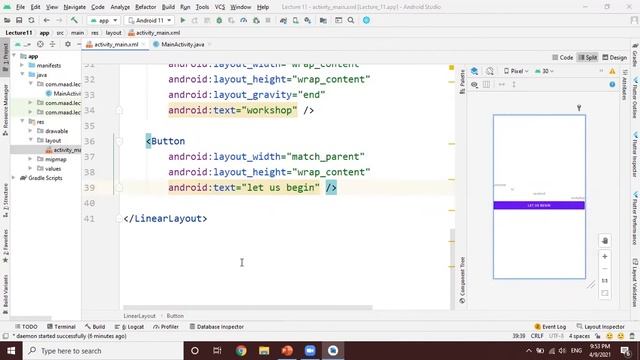
Task: Open the Pixel device preview dropdown
Action: [516, 71]
